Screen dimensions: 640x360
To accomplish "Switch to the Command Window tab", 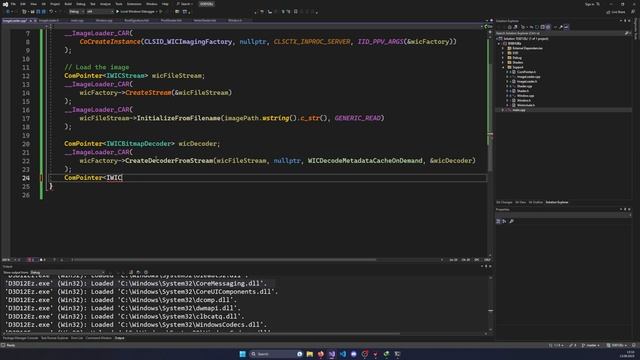I will pyautogui.click(x=99, y=338).
